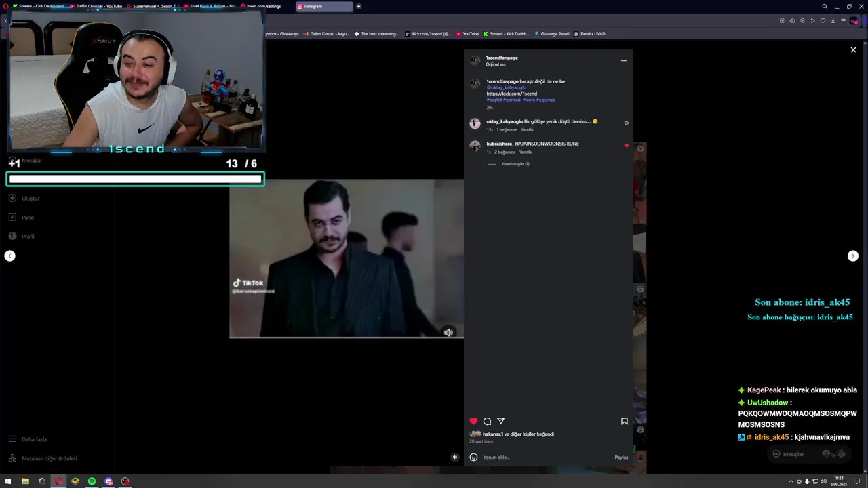Open the comment bubble icon under the post

coord(487,421)
